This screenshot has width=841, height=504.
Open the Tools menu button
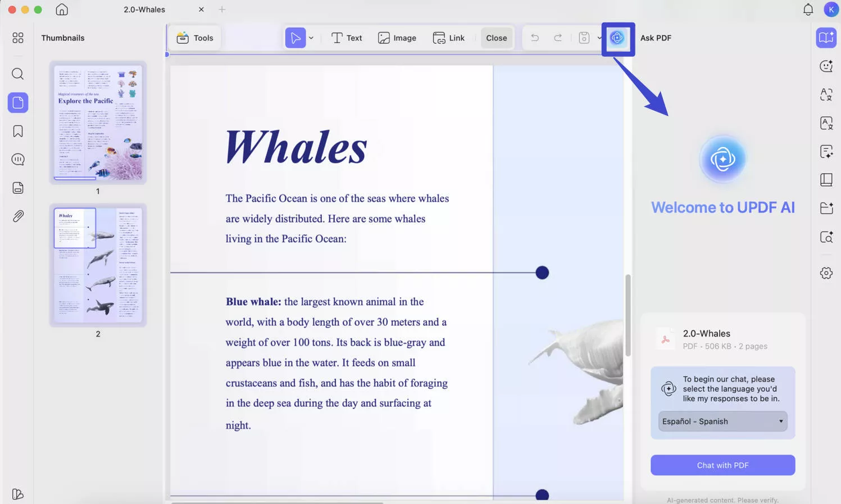[195, 38]
